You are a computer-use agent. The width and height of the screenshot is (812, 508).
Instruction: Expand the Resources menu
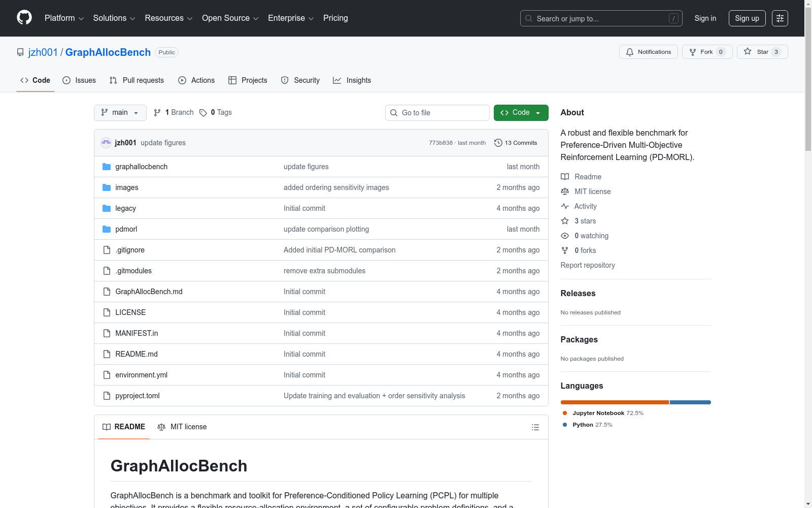168,18
